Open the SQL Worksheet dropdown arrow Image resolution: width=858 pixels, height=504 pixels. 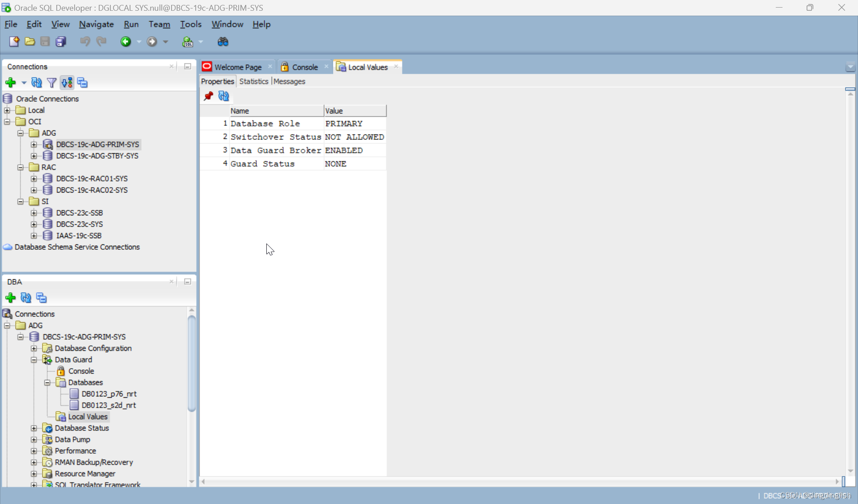point(201,42)
